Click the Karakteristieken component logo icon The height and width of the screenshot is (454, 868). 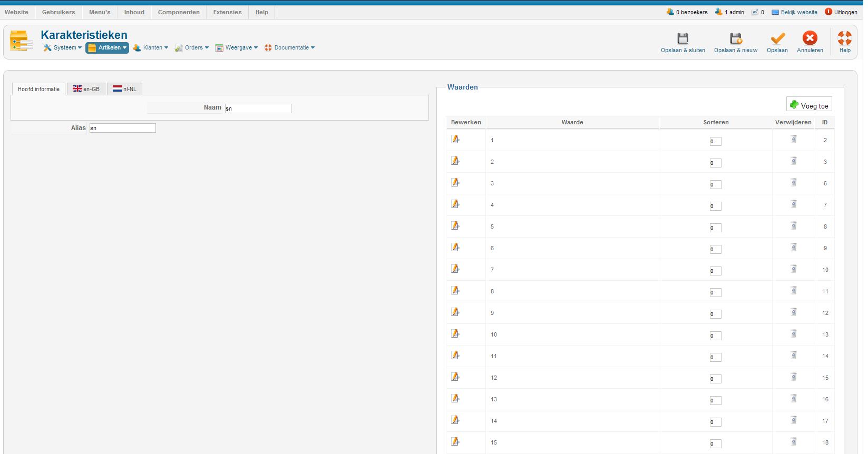pyautogui.click(x=22, y=41)
